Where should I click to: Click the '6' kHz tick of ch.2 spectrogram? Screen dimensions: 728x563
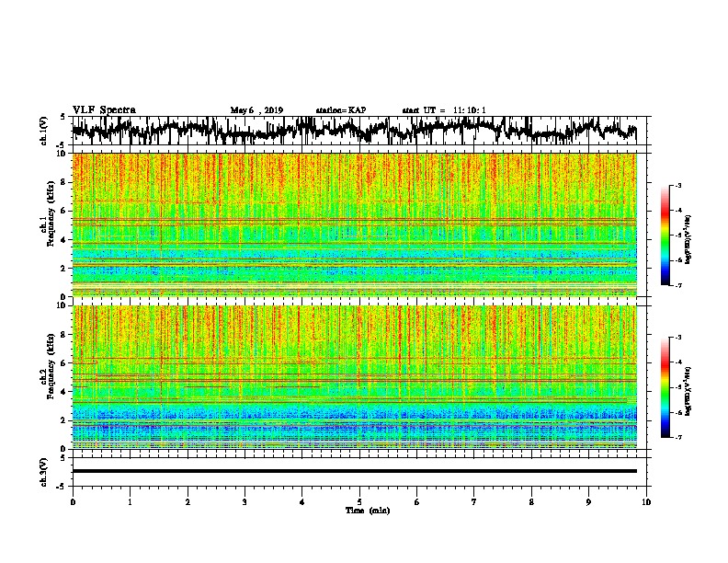tap(65, 362)
